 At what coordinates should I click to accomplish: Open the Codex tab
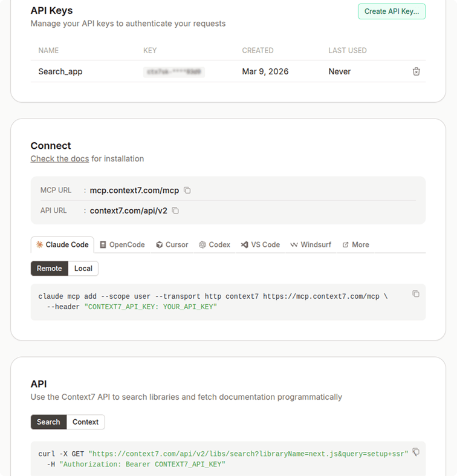[215, 245]
